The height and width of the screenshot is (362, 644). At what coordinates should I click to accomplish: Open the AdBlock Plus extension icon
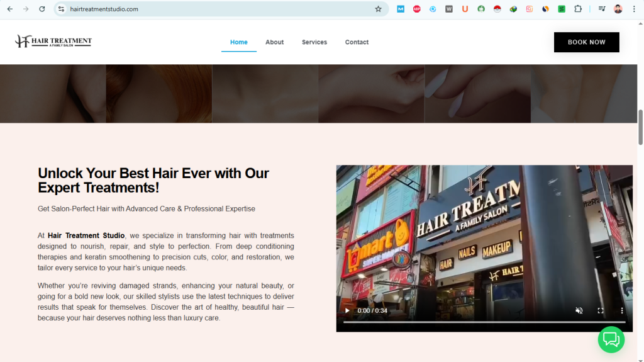(417, 9)
